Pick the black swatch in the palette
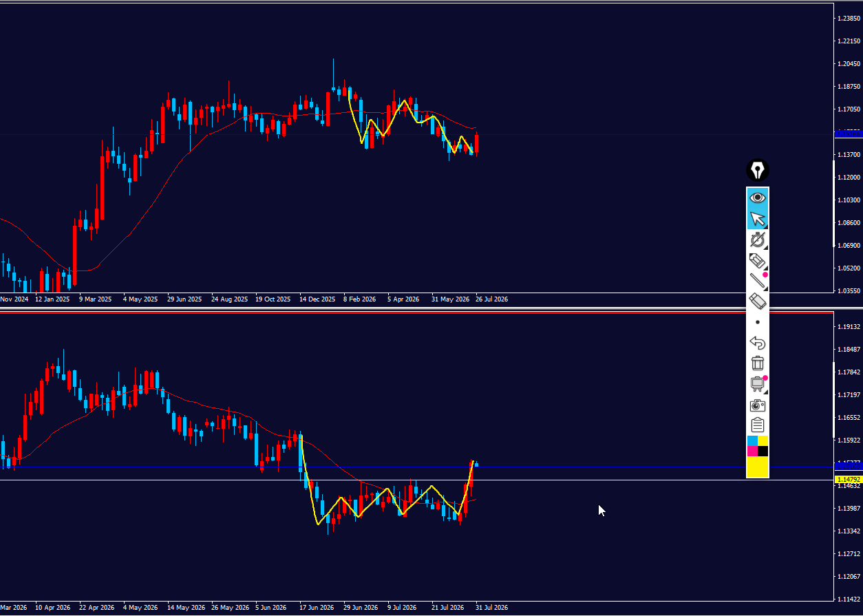The height and width of the screenshot is (616, 863). 763,451
